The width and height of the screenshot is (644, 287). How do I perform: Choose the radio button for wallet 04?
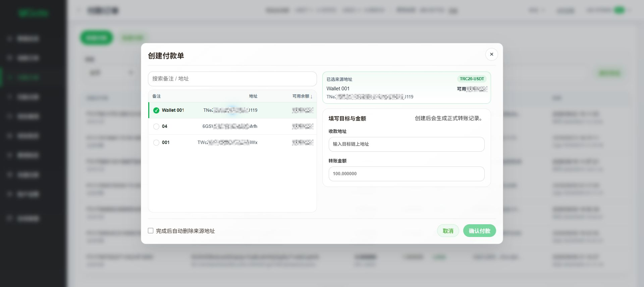[156, 127]
